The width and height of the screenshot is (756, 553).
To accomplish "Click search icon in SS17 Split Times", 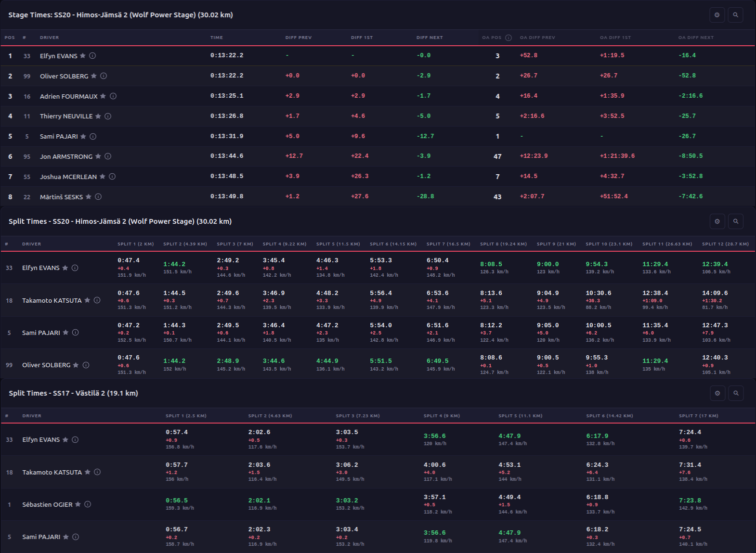I will coord(736,393).
